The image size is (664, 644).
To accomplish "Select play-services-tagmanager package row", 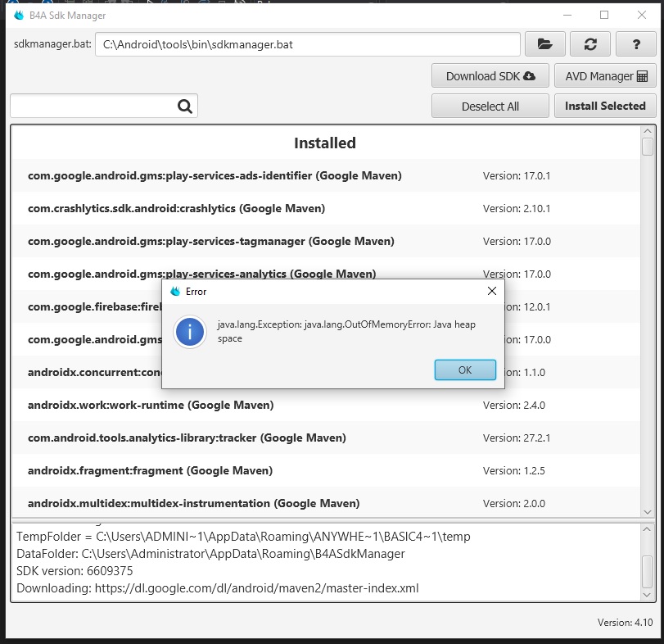I will 326,241.
